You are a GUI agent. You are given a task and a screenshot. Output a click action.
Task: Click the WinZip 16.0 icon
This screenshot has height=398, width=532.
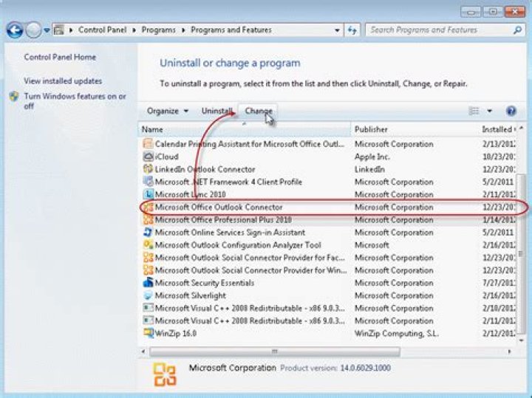coord(148,333)
